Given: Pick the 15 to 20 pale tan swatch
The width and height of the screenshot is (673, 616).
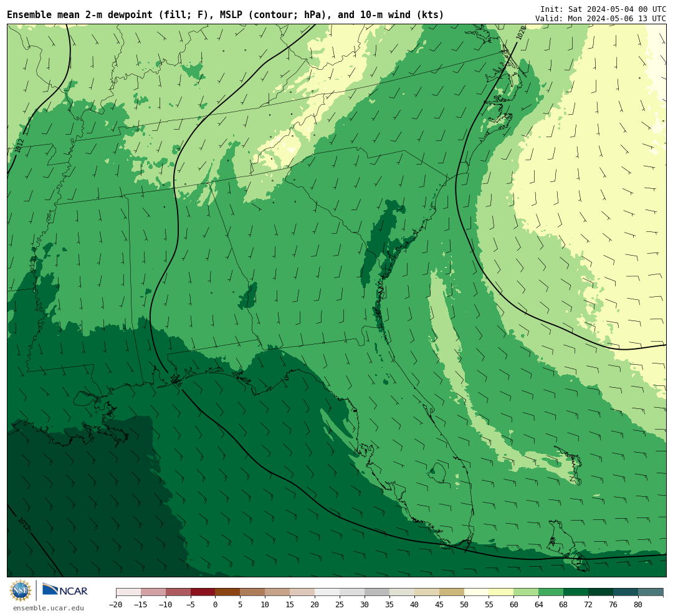Looking at the screenshot, I should [303, 592].
